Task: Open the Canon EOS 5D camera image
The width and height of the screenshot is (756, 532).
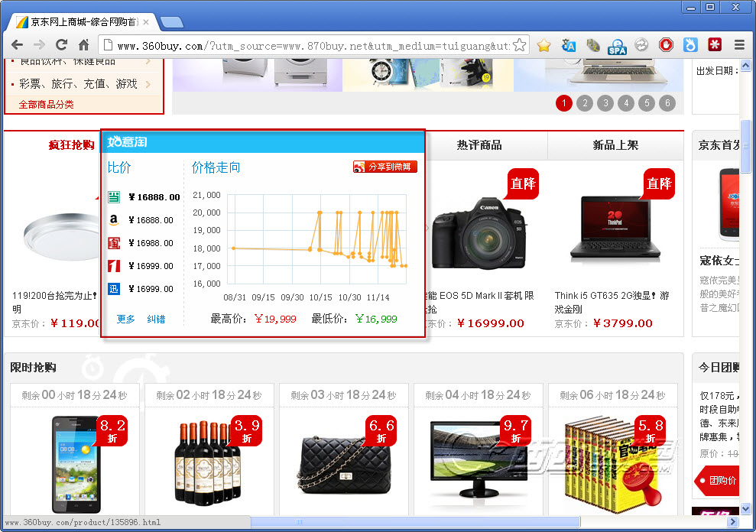Action: pyautogui.click(x=479, y=232)
